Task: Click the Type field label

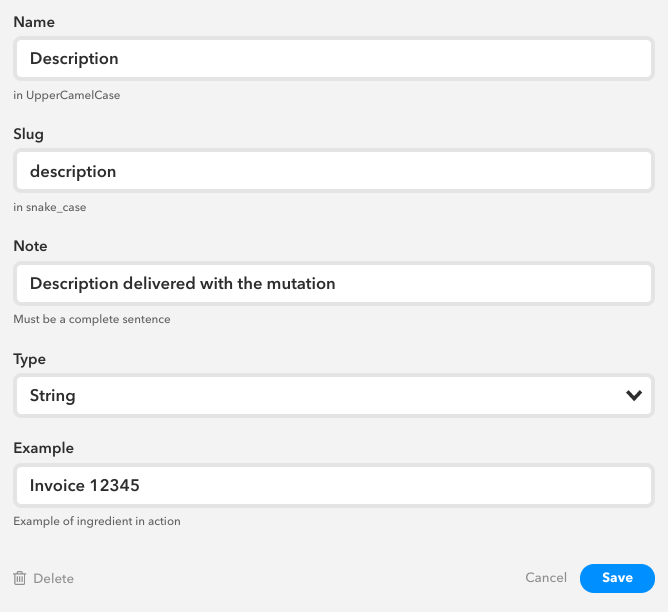Action: (x=29, y=359)
